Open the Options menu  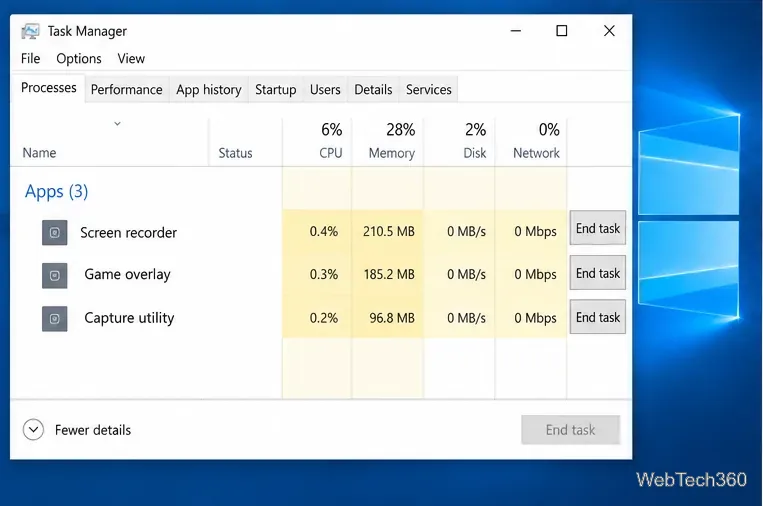coord(79,58)
